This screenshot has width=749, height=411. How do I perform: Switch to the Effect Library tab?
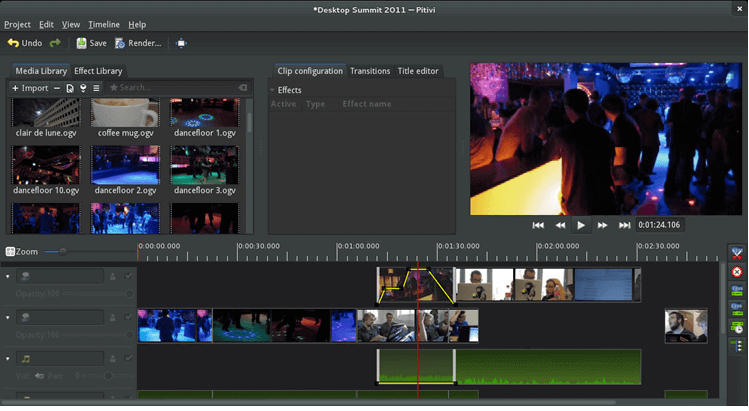coord(98,71)
